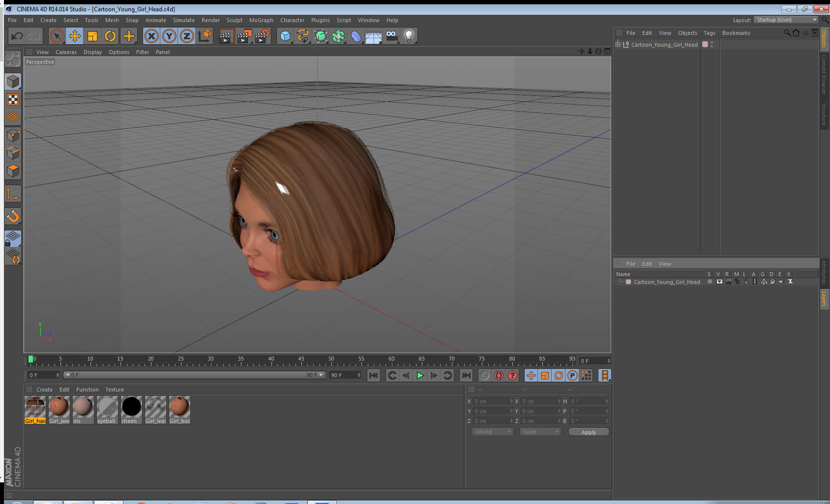The height and width of the screenshot is (504, 830).
Task: Switch to Texture mode checker icon
Action: point(13,100)
